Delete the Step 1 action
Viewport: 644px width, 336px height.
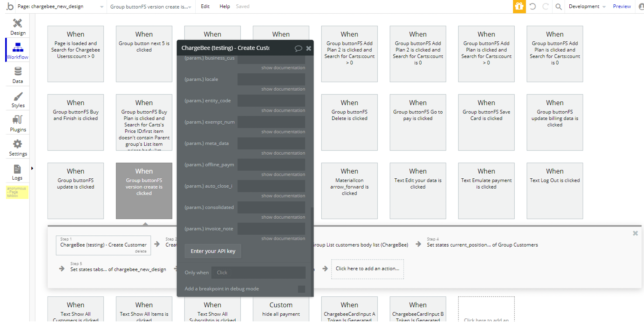pyautogui.click(x=141, y=251)
